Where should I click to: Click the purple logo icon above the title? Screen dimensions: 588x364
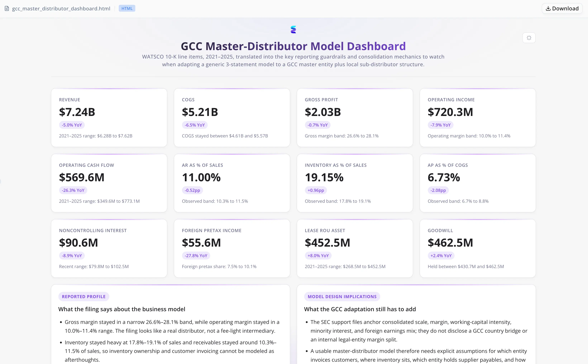coord(293,29)
